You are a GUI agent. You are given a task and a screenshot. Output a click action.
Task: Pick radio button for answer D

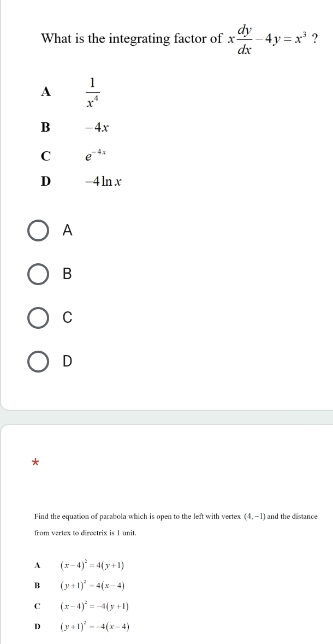38,362
